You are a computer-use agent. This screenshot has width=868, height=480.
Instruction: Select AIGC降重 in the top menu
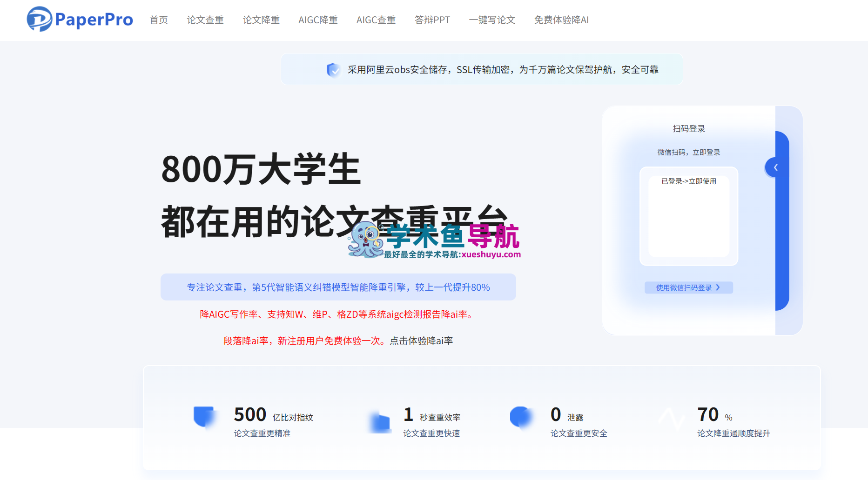click(x=318, y=20)
